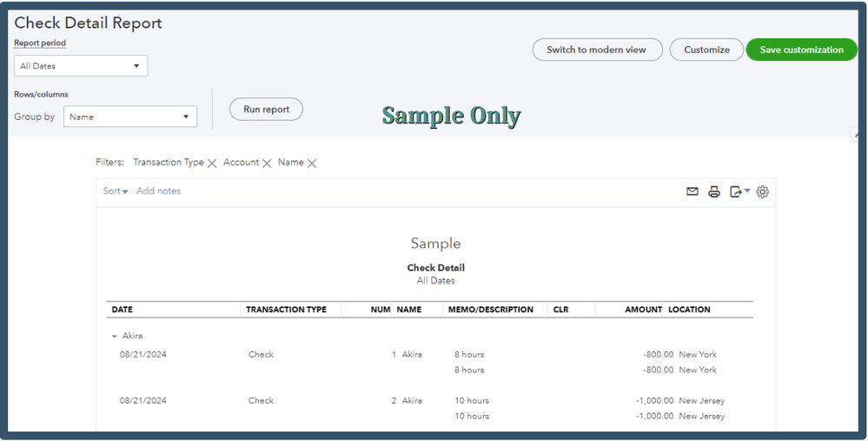Click the date of check number 2
Viewport: 868px width, 441px height.
coord(142,401)
